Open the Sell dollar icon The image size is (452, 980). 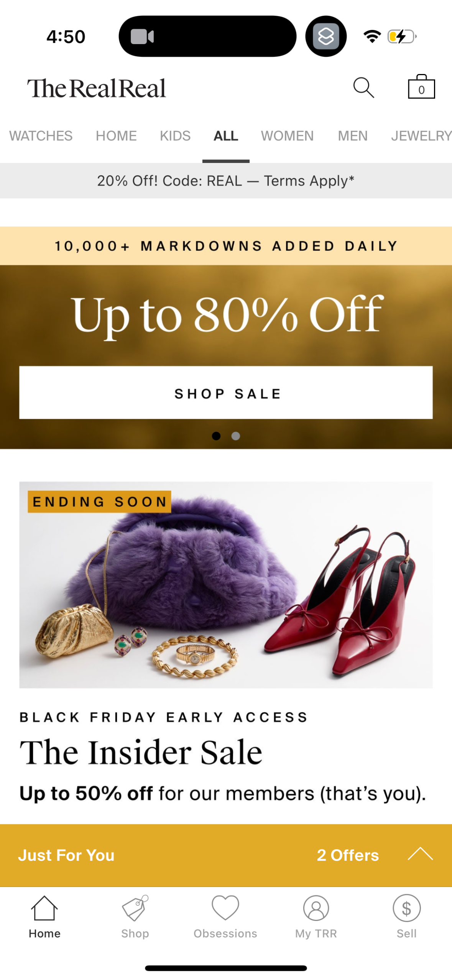coord(406,908)
